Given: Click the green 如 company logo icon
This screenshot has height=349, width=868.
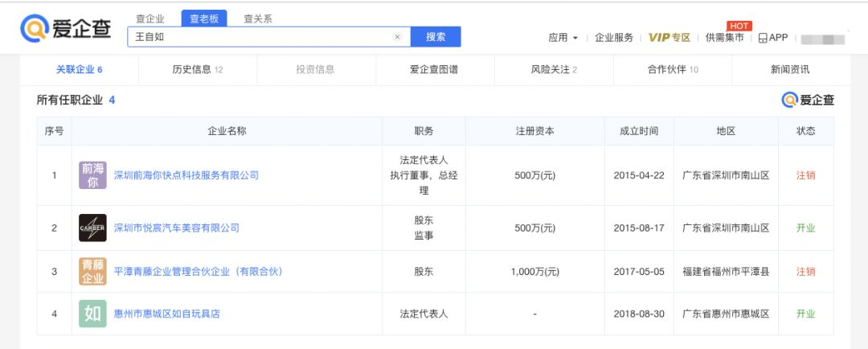Looking at the screenshot, I should pos(92,314).
